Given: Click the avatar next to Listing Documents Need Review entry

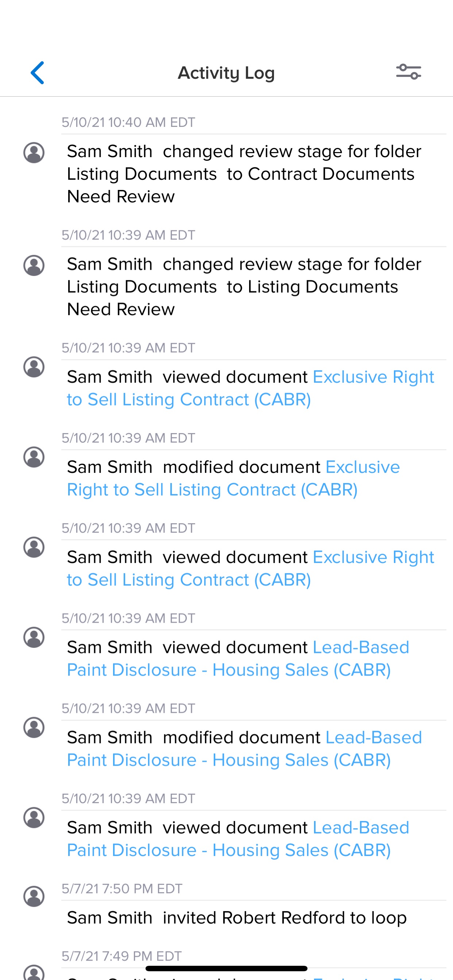Looking at the screenshot, I should point(34,265).
